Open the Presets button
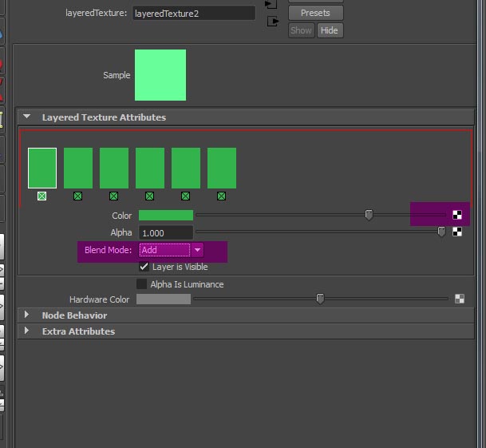Screen dimensions: 486x448 [315, 13]
